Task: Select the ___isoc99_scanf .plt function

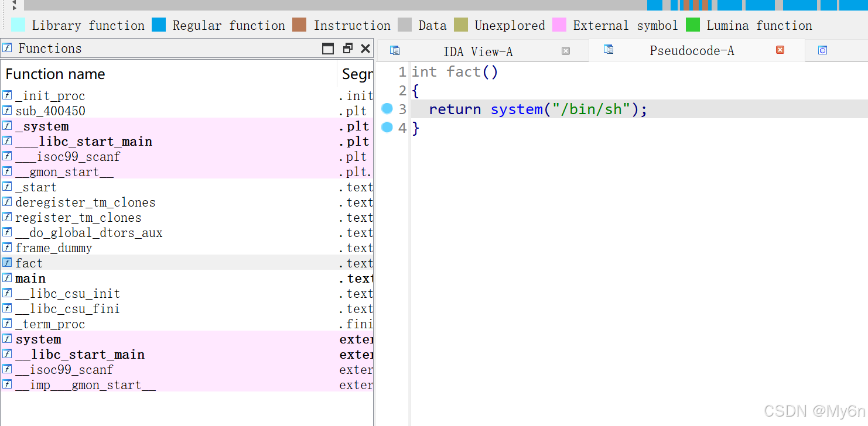Action: [187, 157]
